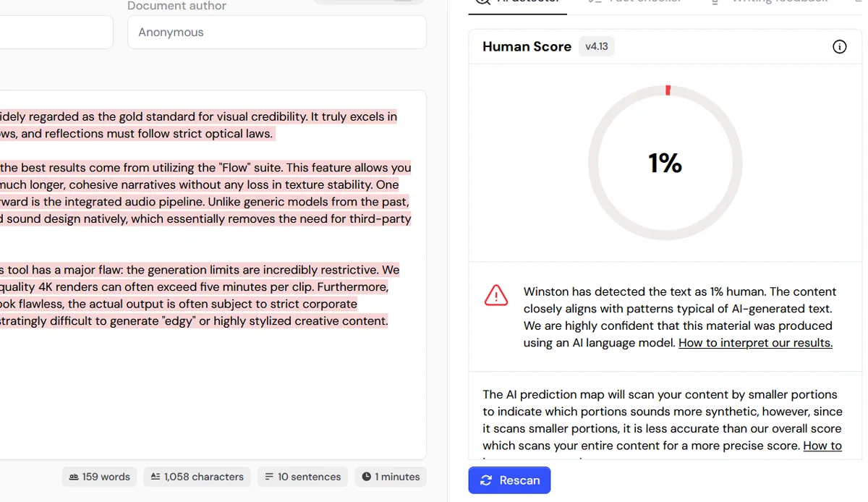Click the info icon beside Human Score
Screen dimensions: 868x502
click(839, 47)
